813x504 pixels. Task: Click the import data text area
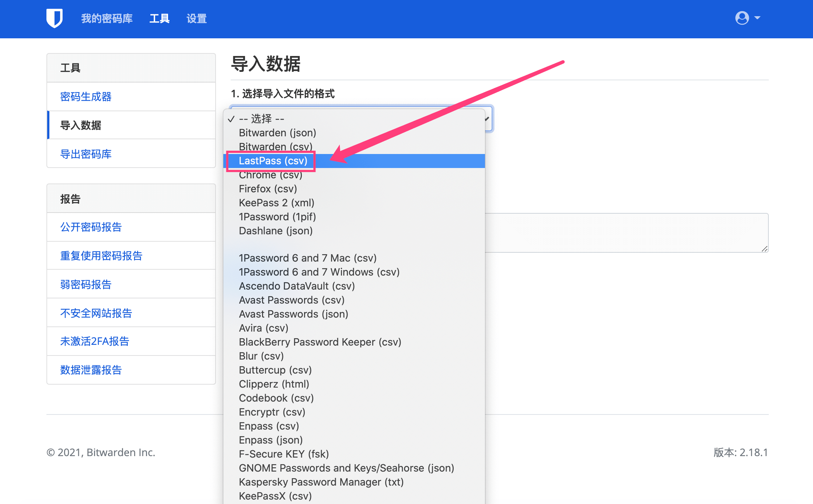pos(627,233)
